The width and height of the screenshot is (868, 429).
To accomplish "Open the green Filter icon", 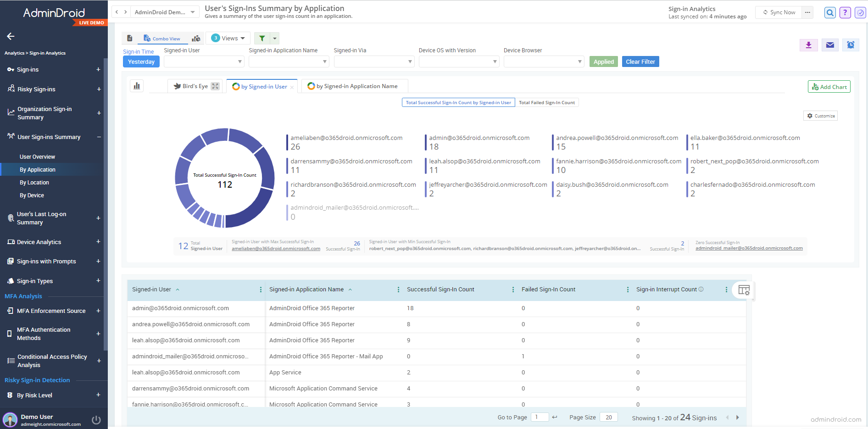I will 262,38.
